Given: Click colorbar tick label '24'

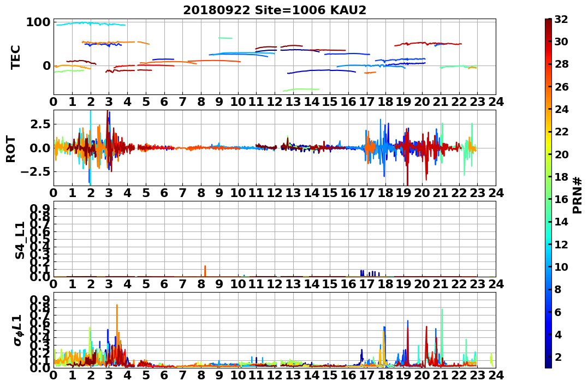Looking at the screenshot, I should [561, 109].
